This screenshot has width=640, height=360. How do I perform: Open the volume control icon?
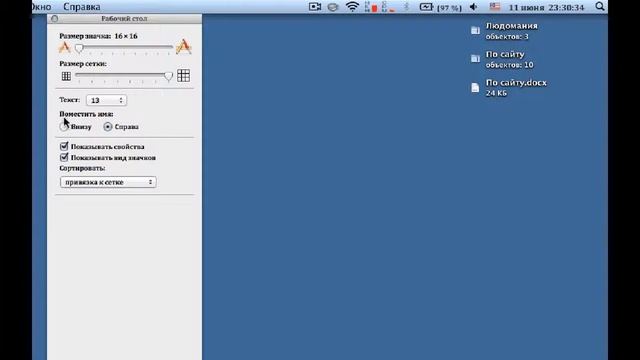click(473, 7)
